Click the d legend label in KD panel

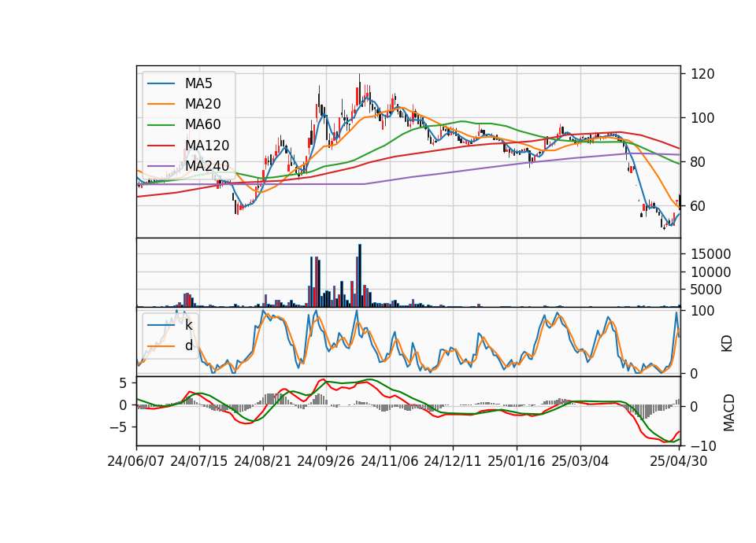click(x=189, y=345)
